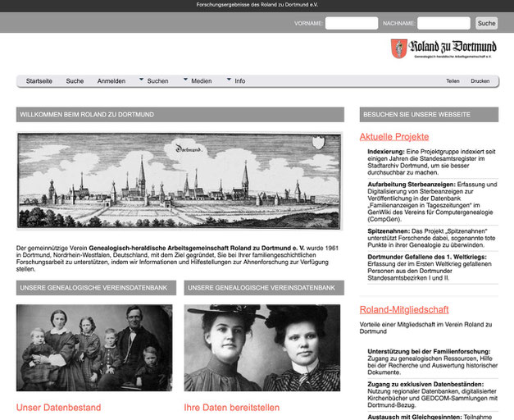
Task: Expand the Info dropdown menu
Action: (236, 81)
